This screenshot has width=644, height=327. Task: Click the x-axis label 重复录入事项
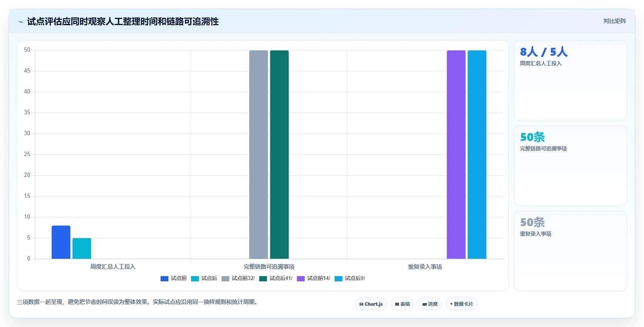(x=425, y=267)
